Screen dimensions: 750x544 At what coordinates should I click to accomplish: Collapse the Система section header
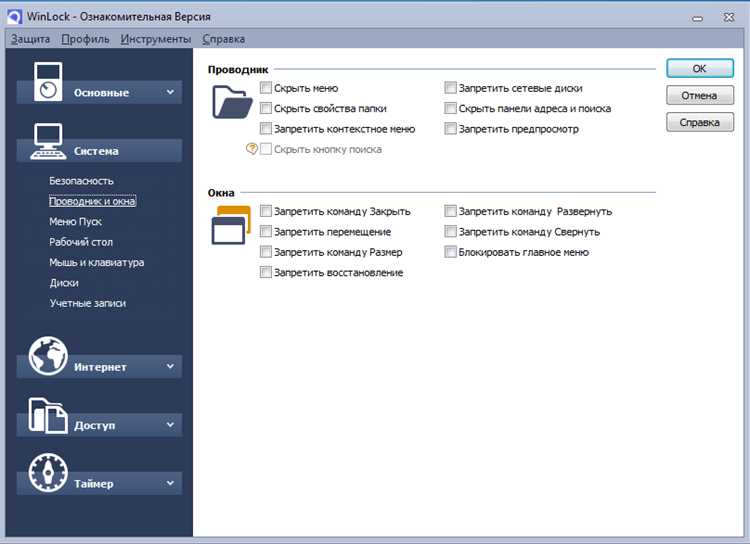pos(99,151)
